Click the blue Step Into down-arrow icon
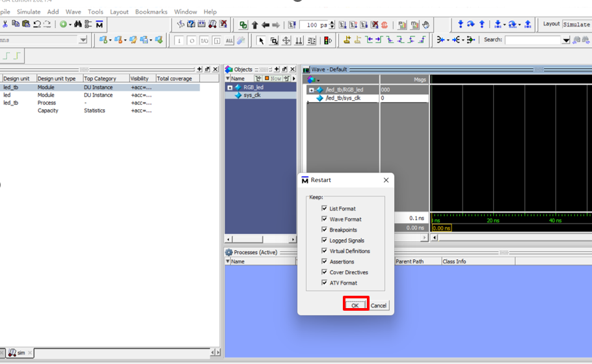 [x=460, y=24]
